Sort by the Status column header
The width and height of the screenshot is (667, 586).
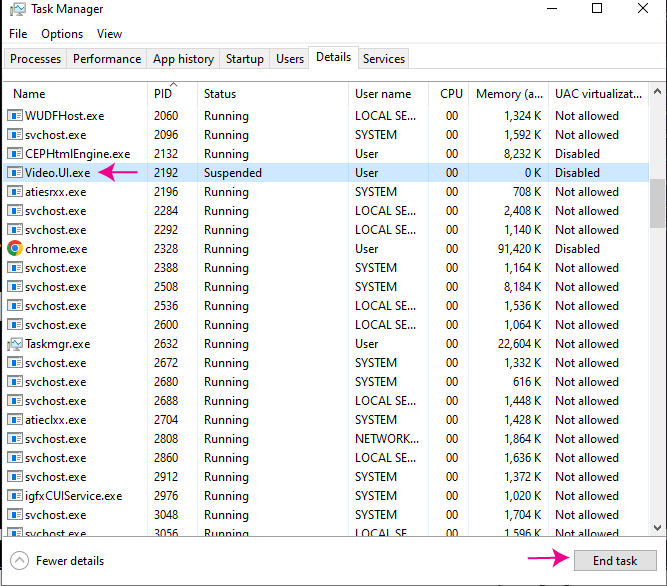273,94
